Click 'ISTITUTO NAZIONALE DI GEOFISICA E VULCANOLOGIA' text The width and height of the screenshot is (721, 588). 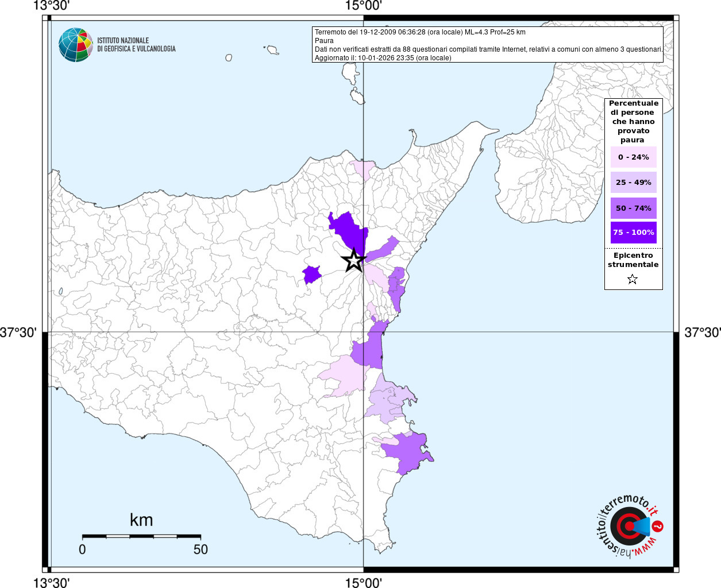tap(136, 45)
